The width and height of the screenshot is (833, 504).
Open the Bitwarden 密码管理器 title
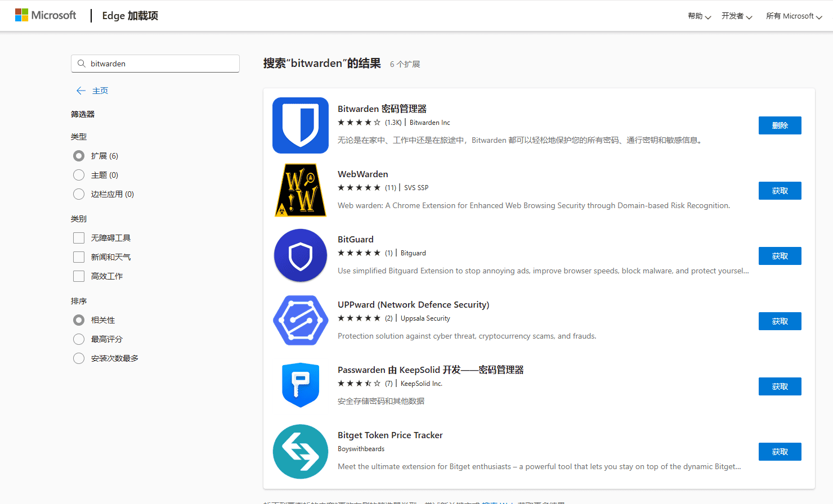point(382,109)
